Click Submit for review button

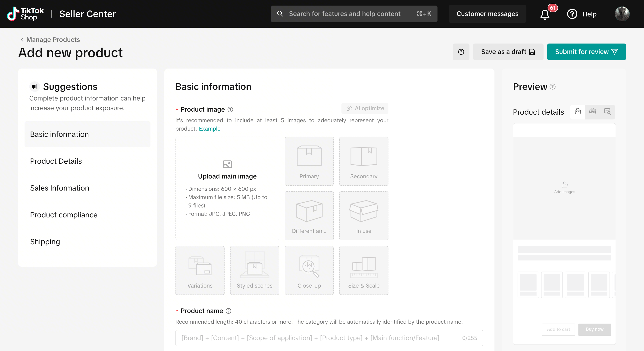[586, 52]
